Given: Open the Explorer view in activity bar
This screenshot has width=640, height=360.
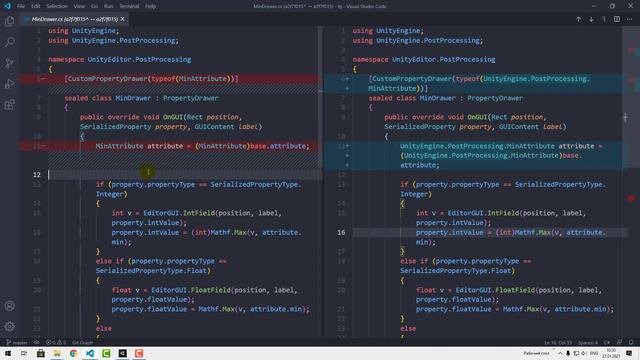Looking at the screenshot, I should pos(9,21).
